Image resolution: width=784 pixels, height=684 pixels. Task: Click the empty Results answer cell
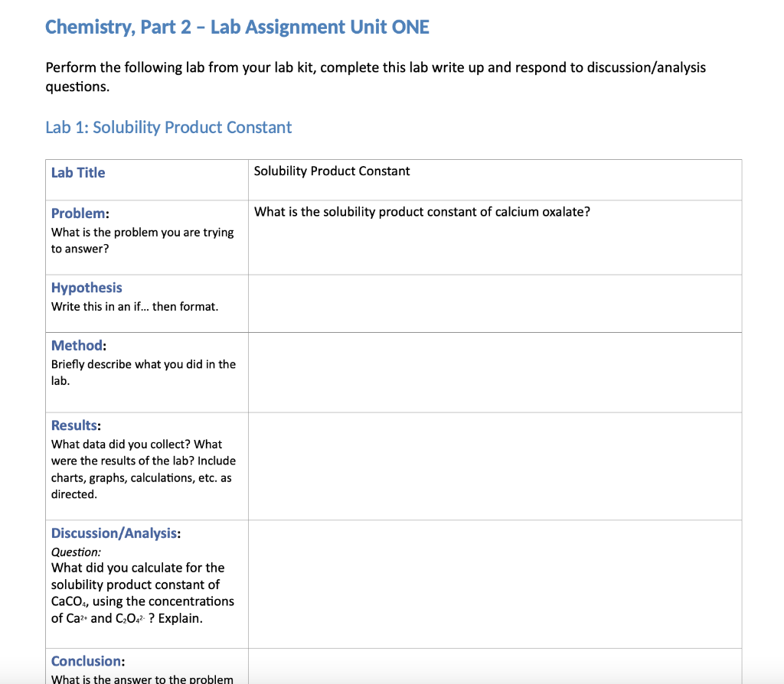coord(495,466)
